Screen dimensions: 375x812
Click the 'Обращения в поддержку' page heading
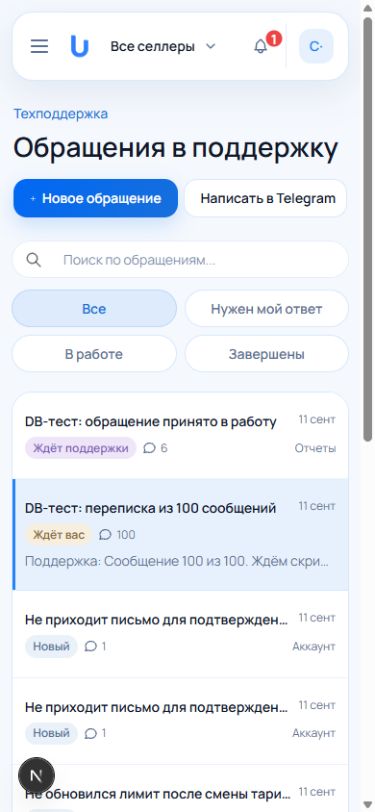176,148
